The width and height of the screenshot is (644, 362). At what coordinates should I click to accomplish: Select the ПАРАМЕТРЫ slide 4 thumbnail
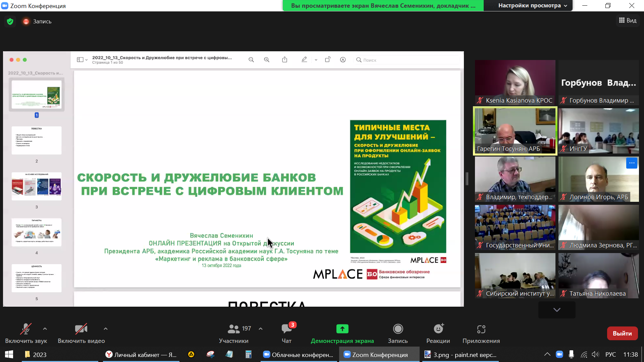pyautogui.click(x=37, y=232)
